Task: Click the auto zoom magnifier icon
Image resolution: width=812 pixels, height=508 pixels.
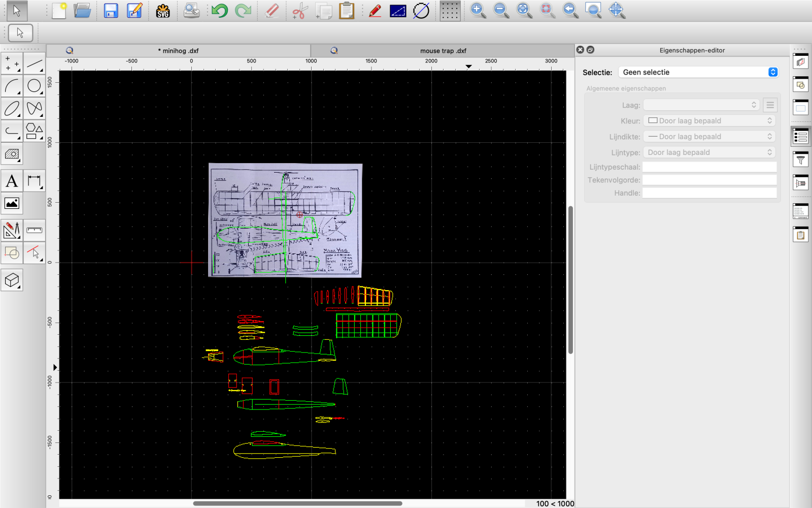Action: pos(524,10)
